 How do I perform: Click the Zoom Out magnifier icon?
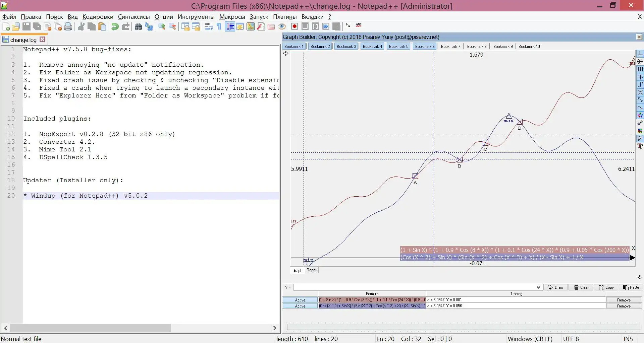coord(172,27)
